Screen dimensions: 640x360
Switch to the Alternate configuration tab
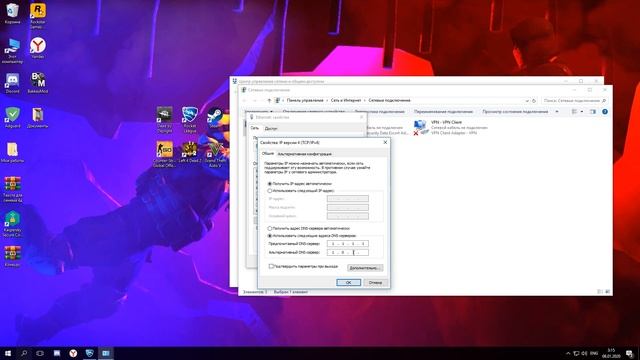tap(304, 154)
